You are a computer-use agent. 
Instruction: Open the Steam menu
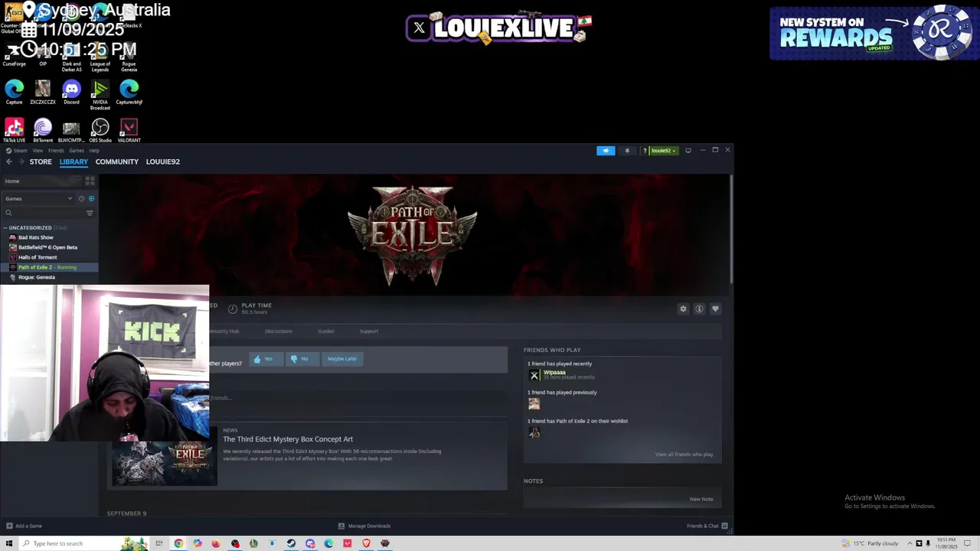click(x=17, y=151)
